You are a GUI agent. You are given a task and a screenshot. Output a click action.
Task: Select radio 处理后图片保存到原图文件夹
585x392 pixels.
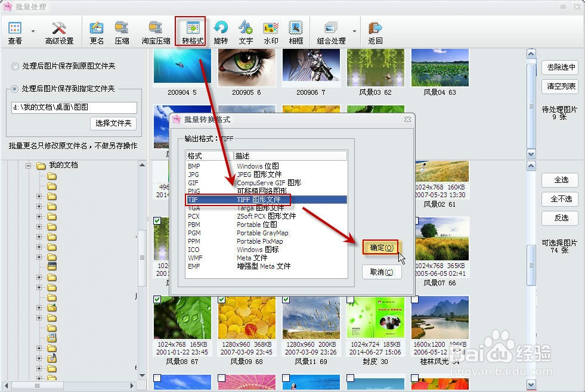pos(15,66)
